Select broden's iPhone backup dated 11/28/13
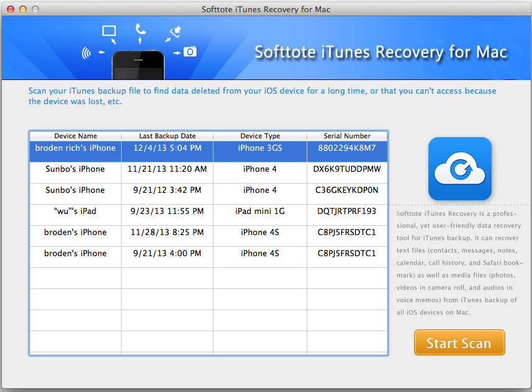Viewport: 532px width, 392px height. [x=75, y=233]
